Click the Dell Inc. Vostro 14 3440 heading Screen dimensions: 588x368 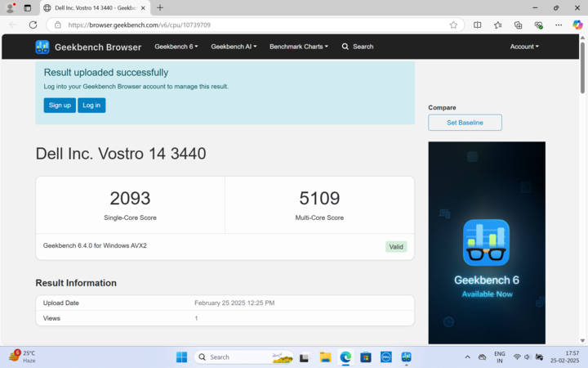coord(121,154)
